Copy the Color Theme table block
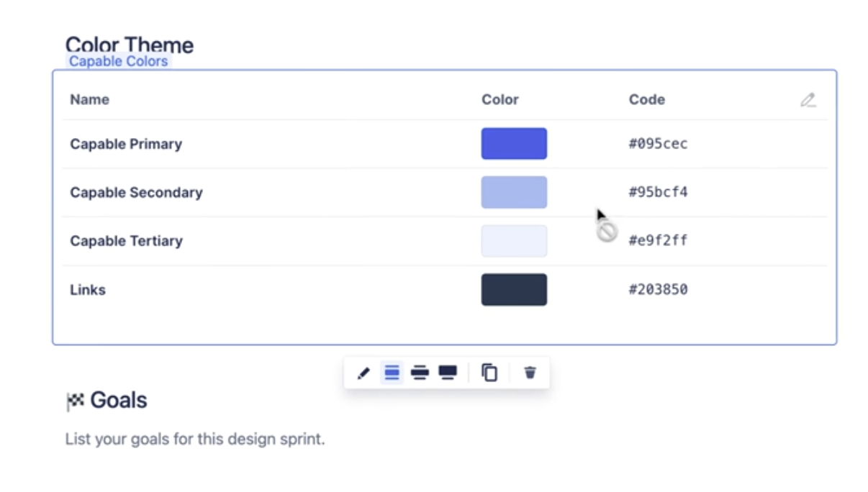Image resolution: width=868 pixels, height=492 pixels. coord(489,373)
